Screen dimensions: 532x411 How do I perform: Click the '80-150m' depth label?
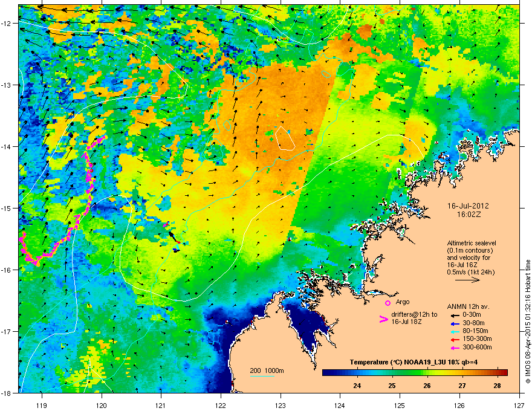tap(475, 331)
